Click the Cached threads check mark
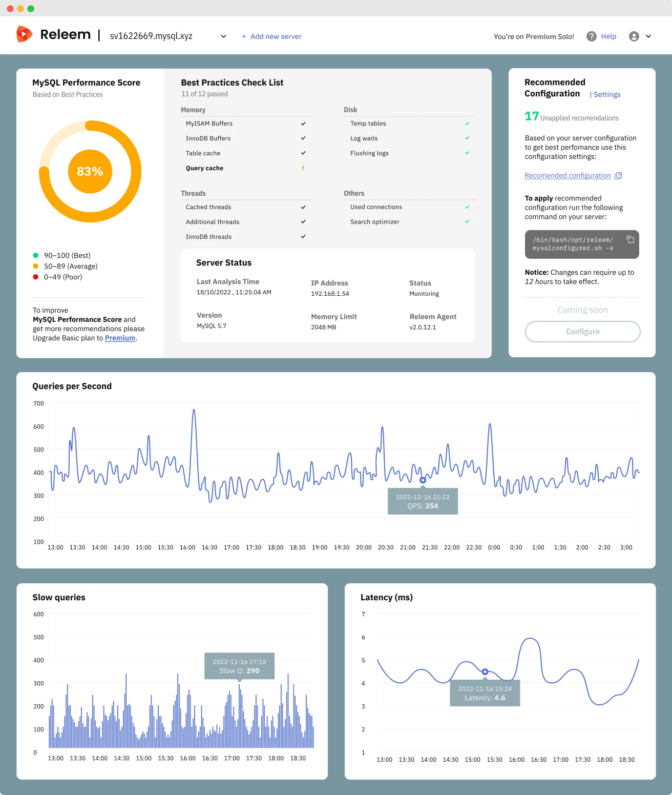The image size is (672, 795). point(303,207)
